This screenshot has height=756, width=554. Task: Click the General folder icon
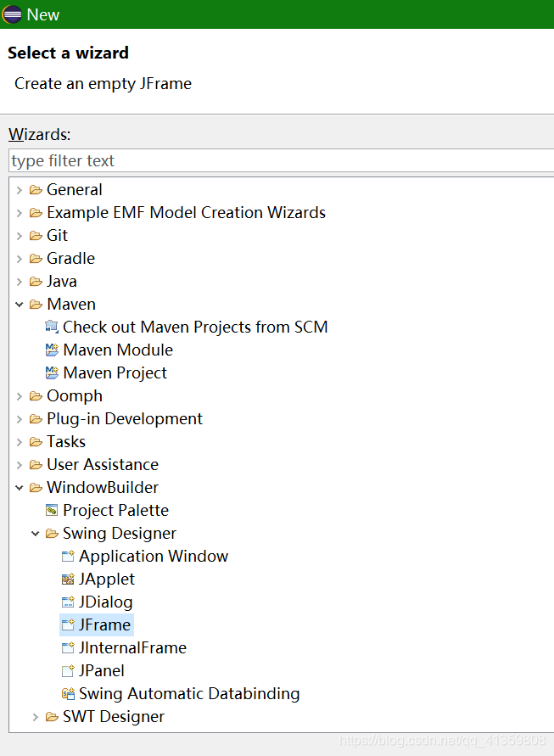[36, 190]
